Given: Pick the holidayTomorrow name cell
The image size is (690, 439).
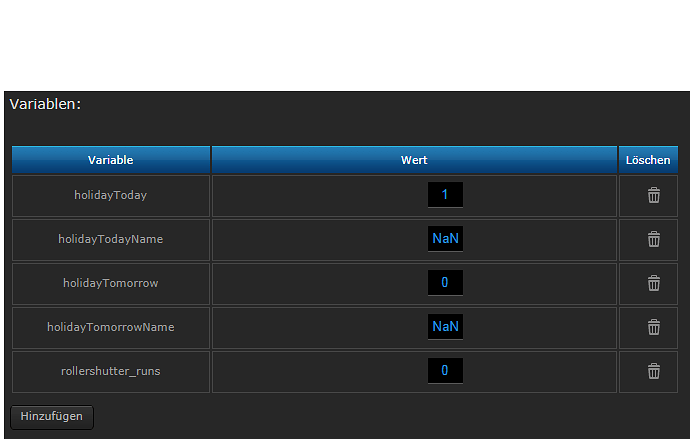Looking at the screenshot, I should (110, 283).
